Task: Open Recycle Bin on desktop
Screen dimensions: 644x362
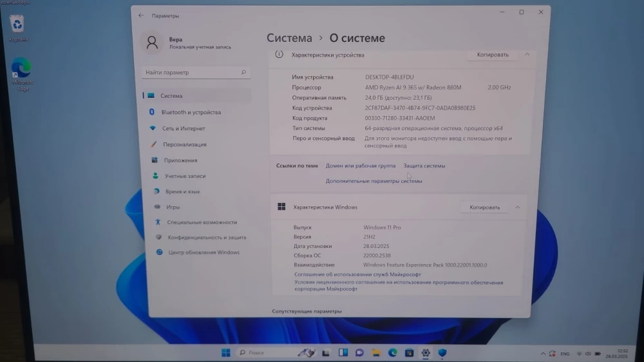Action: (x=17, y=29)
